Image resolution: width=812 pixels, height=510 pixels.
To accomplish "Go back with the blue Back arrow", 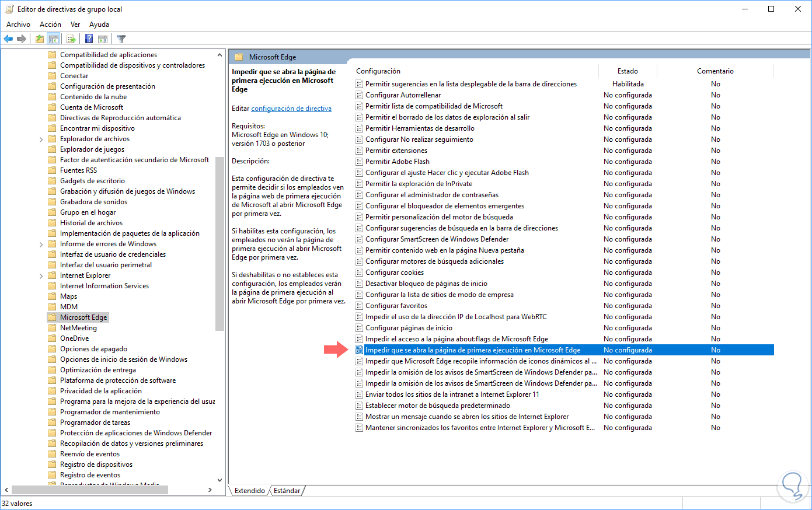I will tap(8, 39).
